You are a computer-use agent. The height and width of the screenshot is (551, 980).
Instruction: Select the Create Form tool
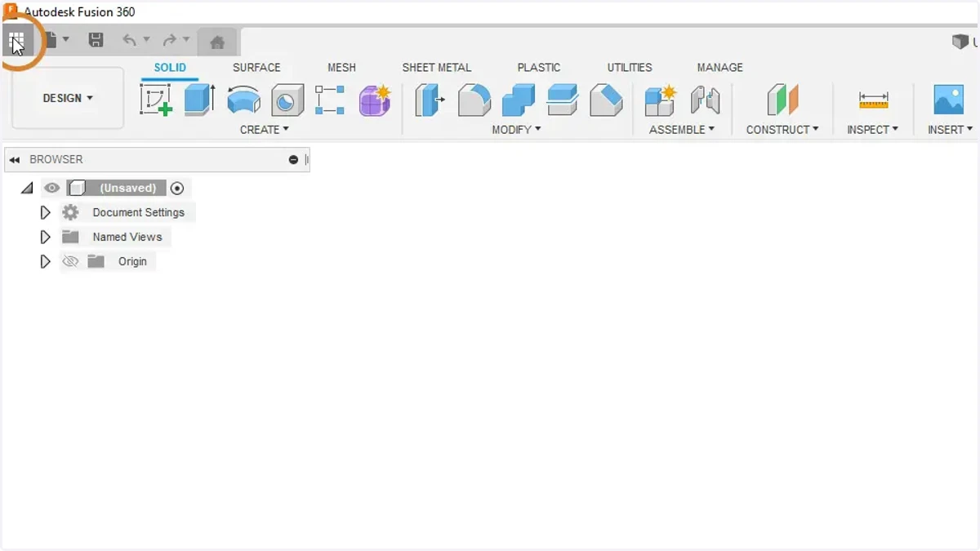[x=376, y=100]
